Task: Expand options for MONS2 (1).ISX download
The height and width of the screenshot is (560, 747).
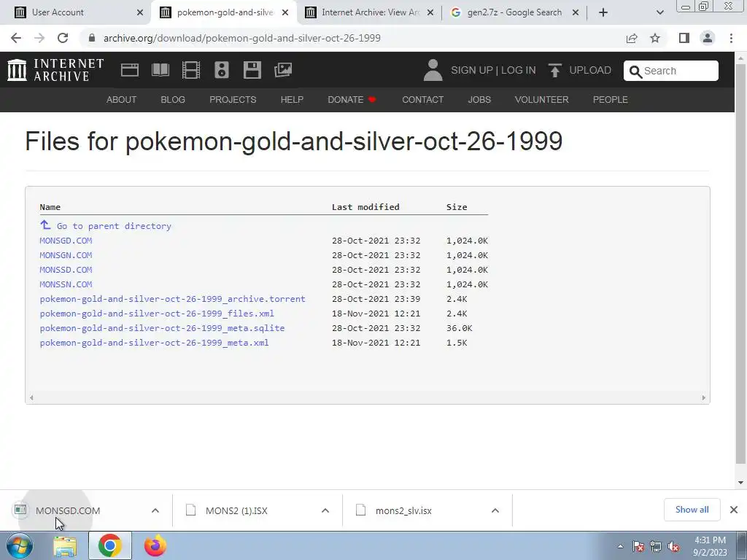Action: tap(325, 510)
